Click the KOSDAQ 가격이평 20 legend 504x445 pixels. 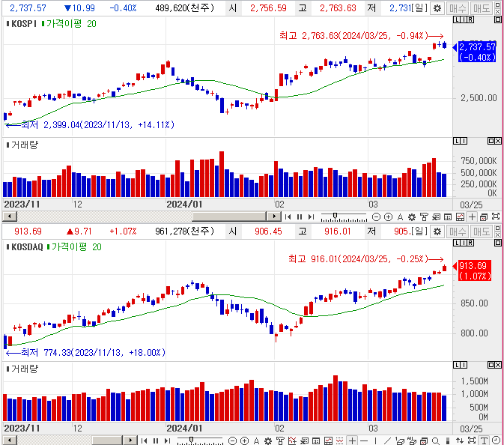click(74, 247)
